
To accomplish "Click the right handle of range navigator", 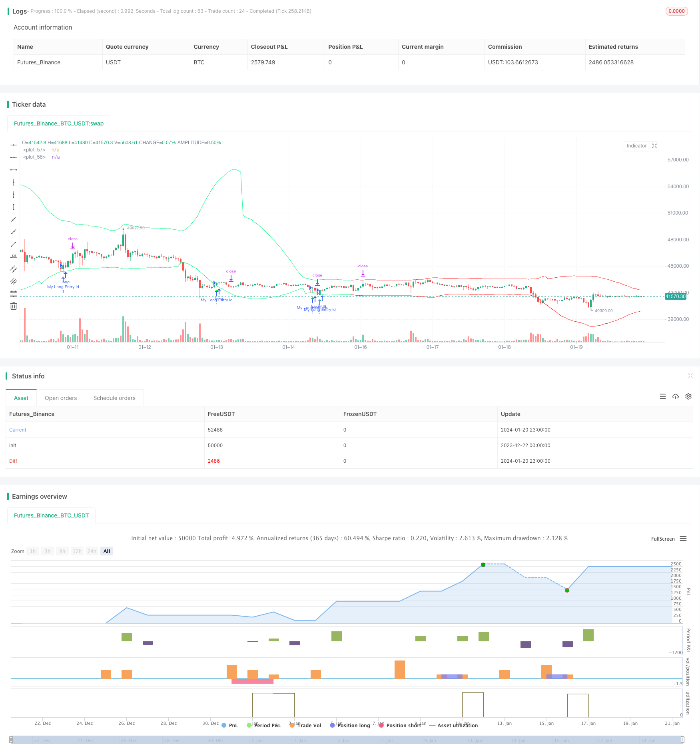I will click(x=683, y=740).
